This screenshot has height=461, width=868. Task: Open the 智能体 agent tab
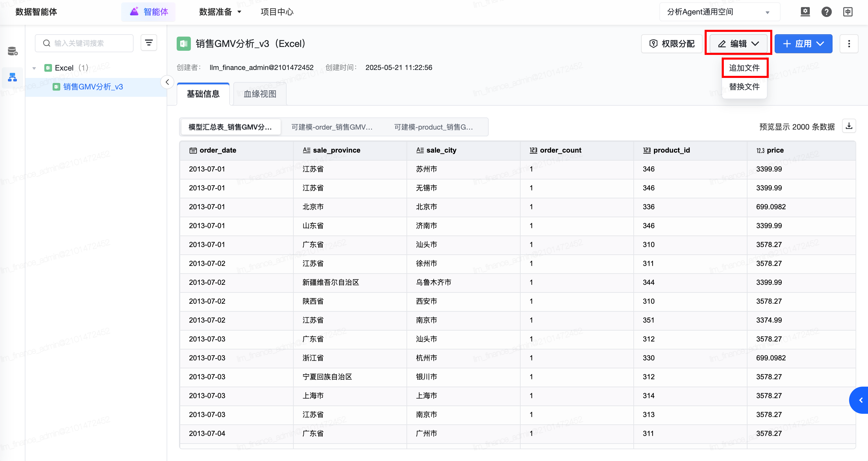[x=148, y=12]
